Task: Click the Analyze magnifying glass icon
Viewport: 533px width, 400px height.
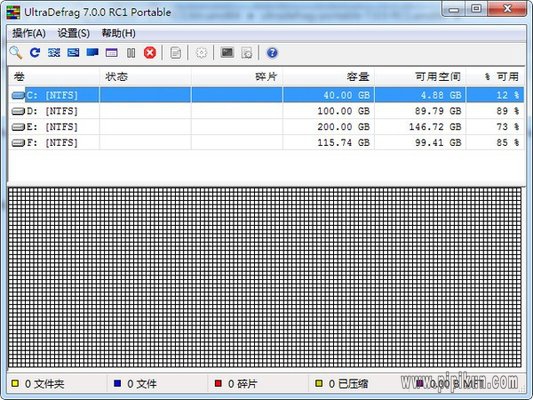Action: click(x=16, y=53)
